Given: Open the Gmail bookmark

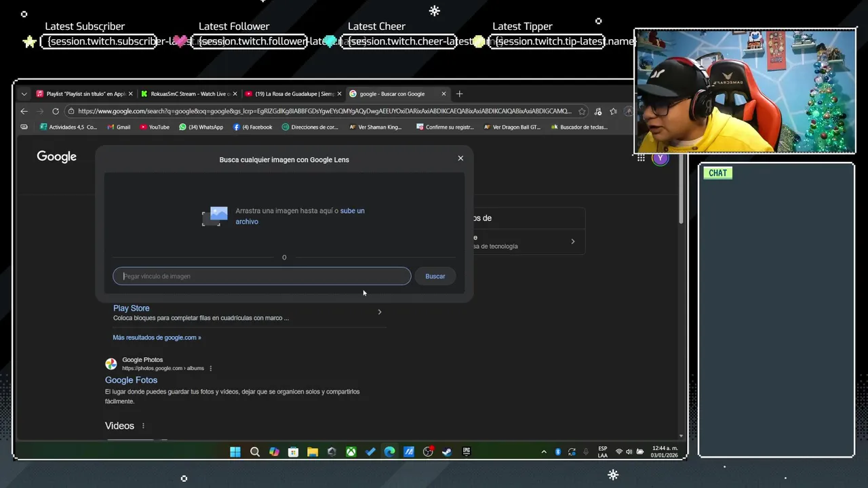Looking at the screenshot, I should point(119,127).
